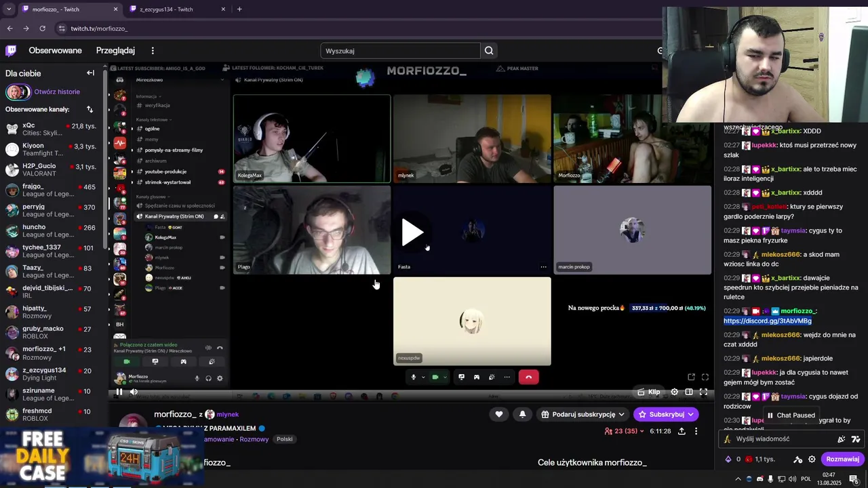Open the more options dots beside Przeglądaj
The height and width of the screenshot is (488, 868).
pos(153,51)
